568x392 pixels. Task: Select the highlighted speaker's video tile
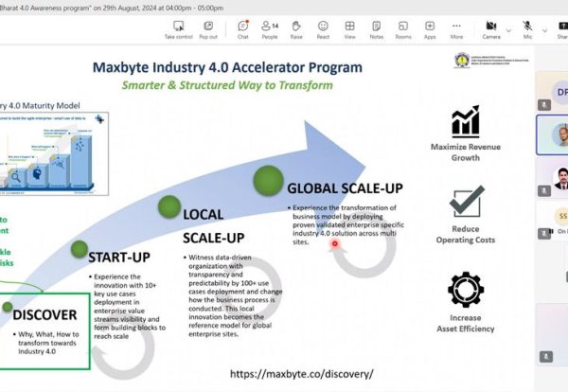(552, 134)
